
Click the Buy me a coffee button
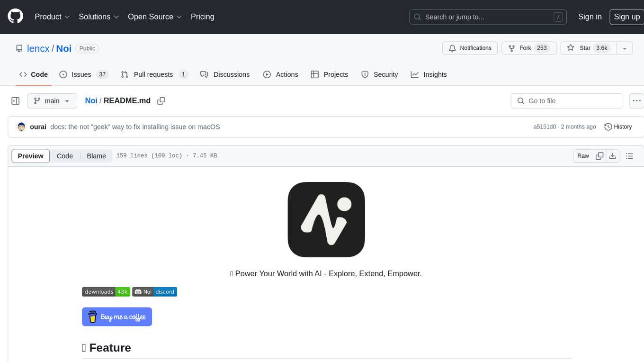pyautogui.click(x=117, y=317)
